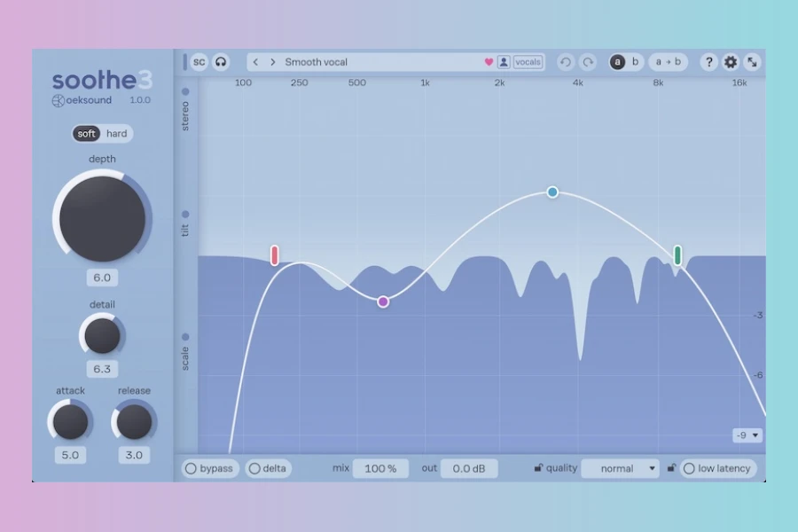Click attack value 5.0 field
The image size is (798, 532).
click(x=70, y=455)
